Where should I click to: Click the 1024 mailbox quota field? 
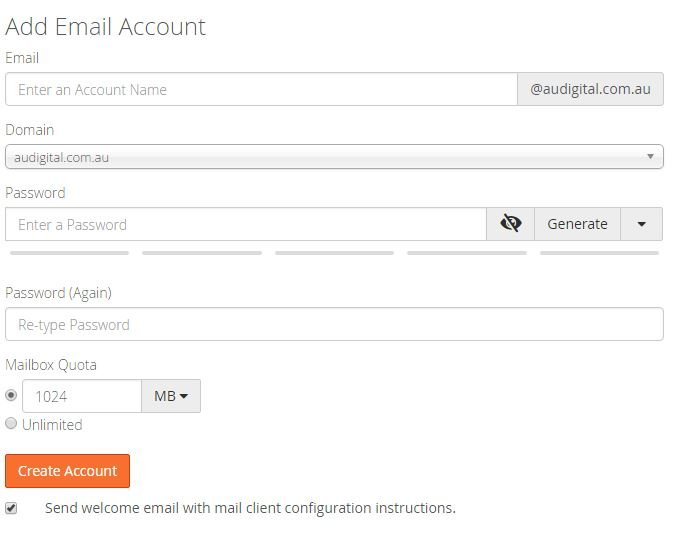pyautogui.click(x=82, y=396)
